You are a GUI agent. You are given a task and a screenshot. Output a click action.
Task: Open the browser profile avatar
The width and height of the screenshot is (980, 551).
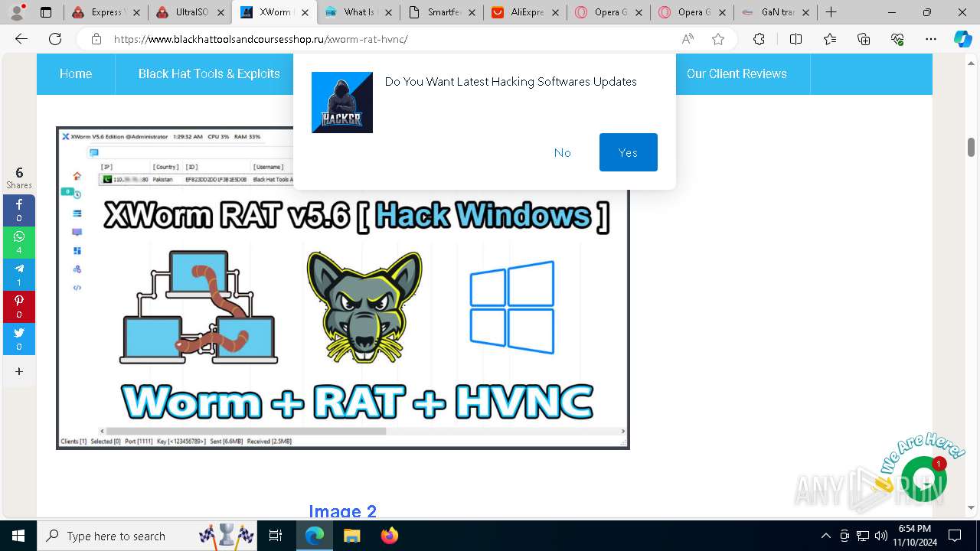(17, 12)
